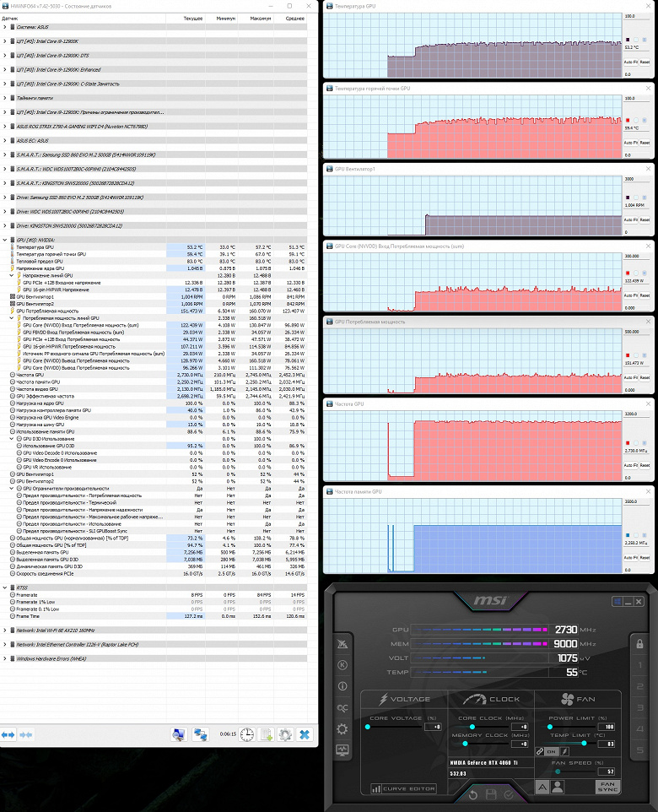The height and width of the screenshot is (812, 658).
Task: Close the GPU fan 1 graph window
Action: [x=648, y=169]
